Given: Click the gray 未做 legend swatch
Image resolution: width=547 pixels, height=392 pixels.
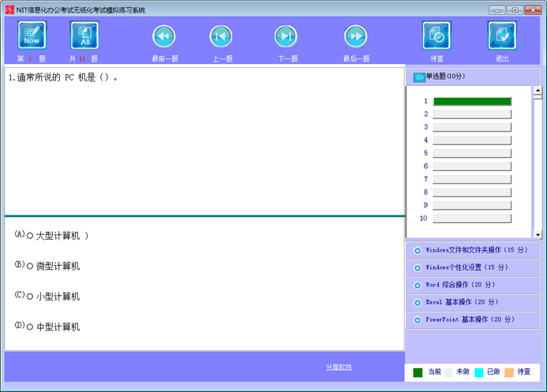Looking at the screenshot, I should (448, 372).
